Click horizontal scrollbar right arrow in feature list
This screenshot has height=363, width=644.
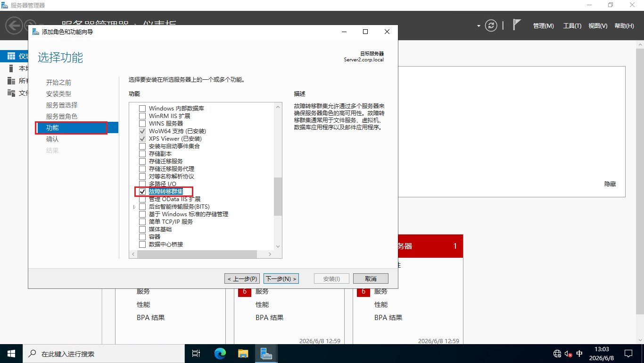pyautogui.click(x=270, y=254)
